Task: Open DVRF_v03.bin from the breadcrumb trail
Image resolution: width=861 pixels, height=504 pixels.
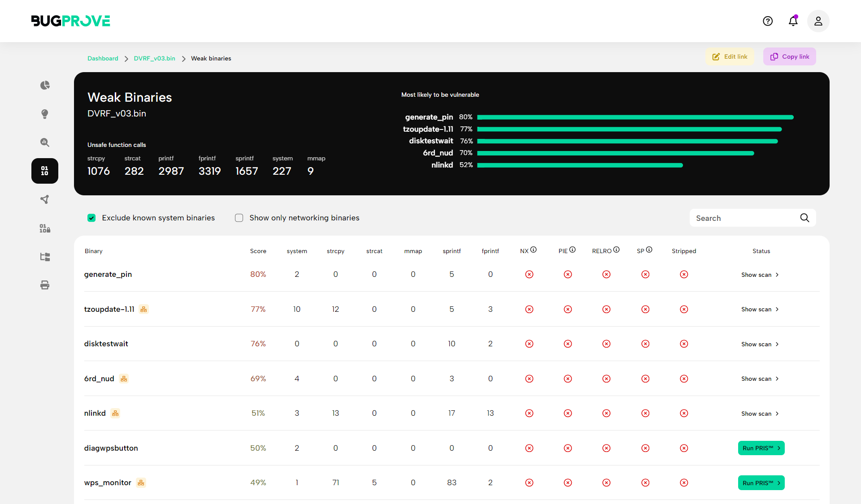Action: pos(154,58)
